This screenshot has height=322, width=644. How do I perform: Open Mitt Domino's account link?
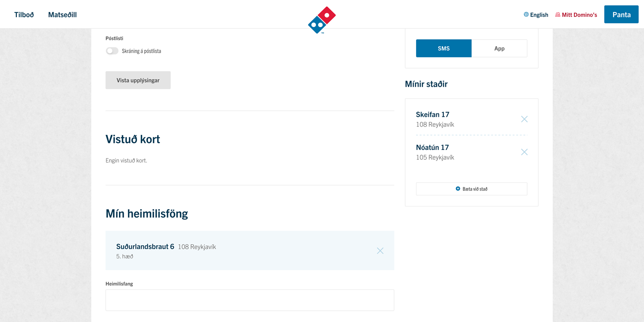point(580,14)
